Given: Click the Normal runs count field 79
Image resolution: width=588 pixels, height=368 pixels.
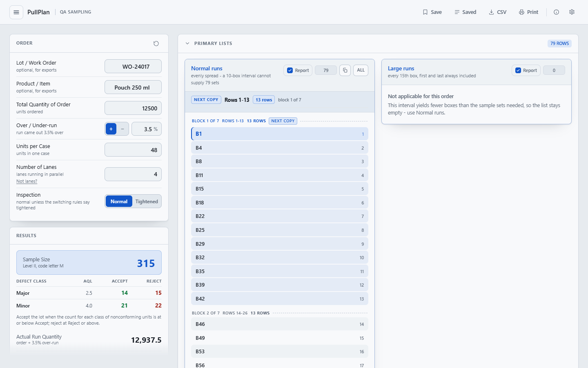Looking at the screenshot, I should point(326,70).
